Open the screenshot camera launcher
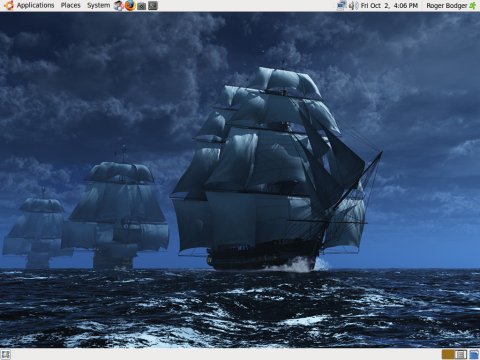Screen dimensions: 480x360 pos(141,6)
